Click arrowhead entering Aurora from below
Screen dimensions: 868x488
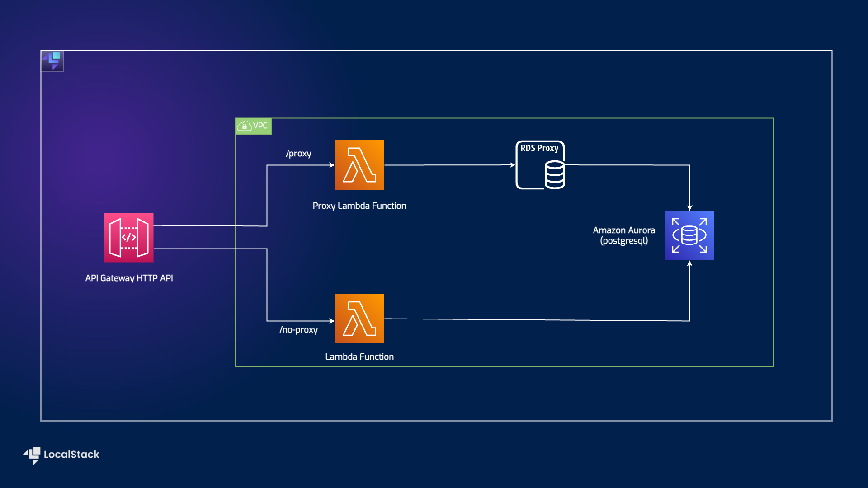pos(689,263)
